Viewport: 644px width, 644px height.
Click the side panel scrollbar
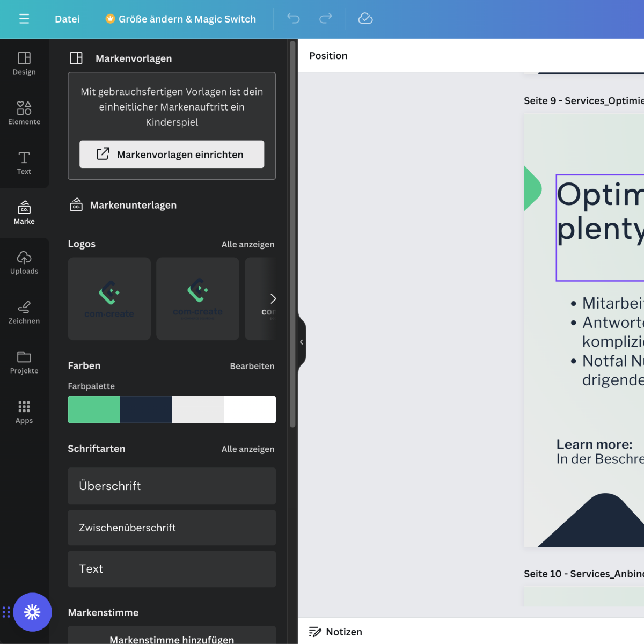pyautogui.click(x=292, y=234)
